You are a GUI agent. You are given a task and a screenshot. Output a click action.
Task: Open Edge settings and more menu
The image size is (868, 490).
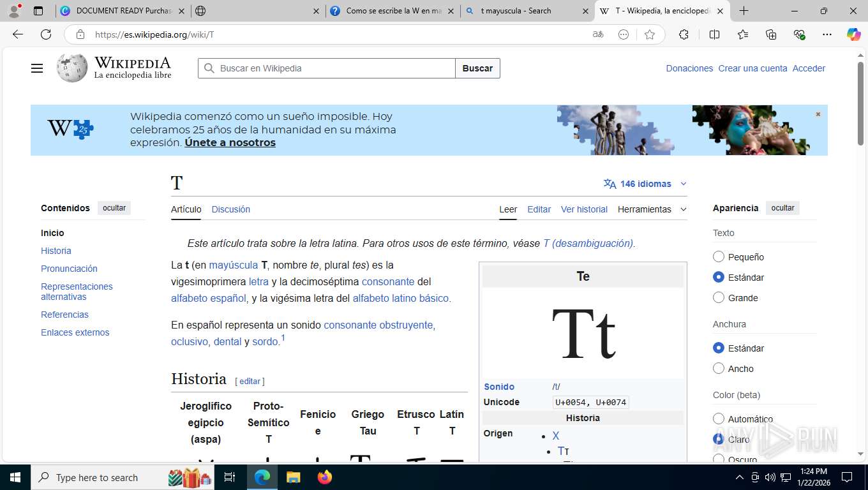[827, 34]
